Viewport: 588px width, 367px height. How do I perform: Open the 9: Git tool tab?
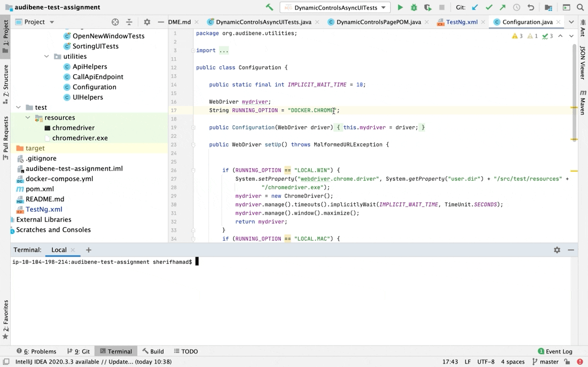pos(78,351)
